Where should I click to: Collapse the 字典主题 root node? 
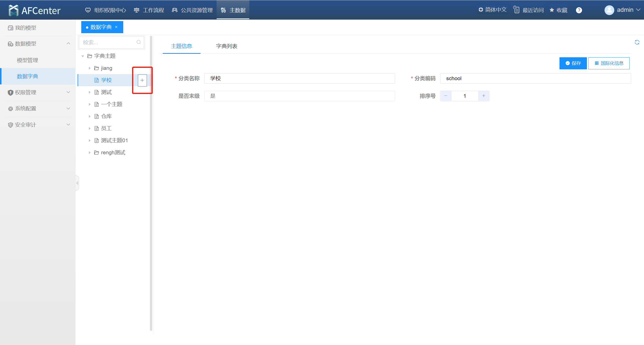click(83, 56)
